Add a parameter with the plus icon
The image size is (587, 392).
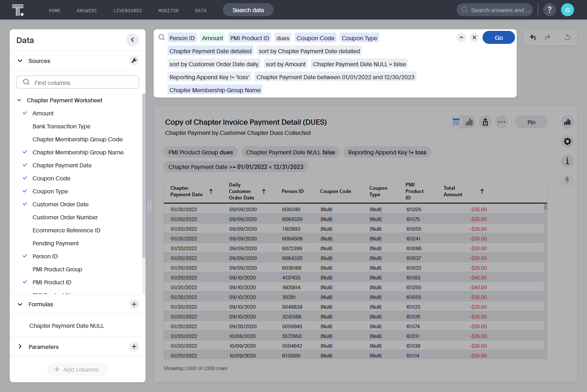134,347
